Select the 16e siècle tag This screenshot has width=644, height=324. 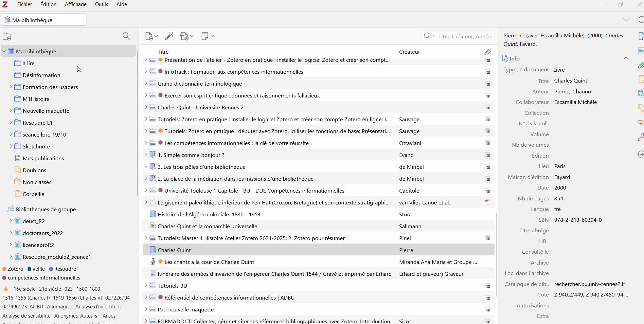[24, 289]
